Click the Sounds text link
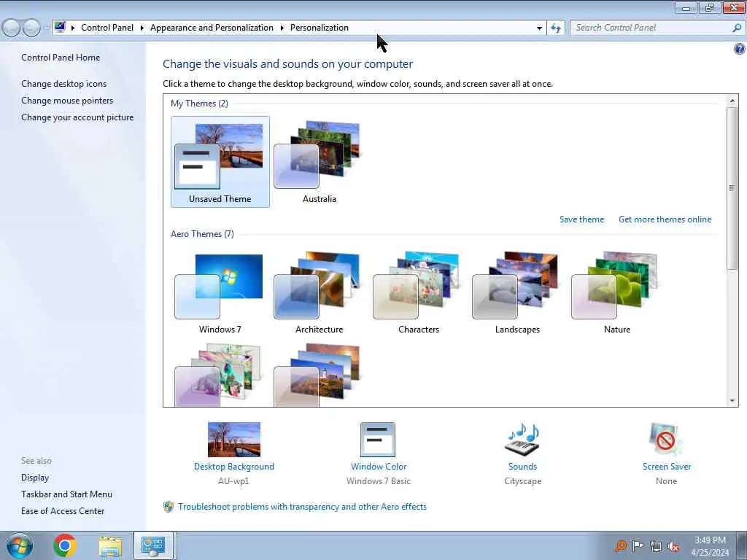This screenshot has width=747, height=560. [522, 467]
